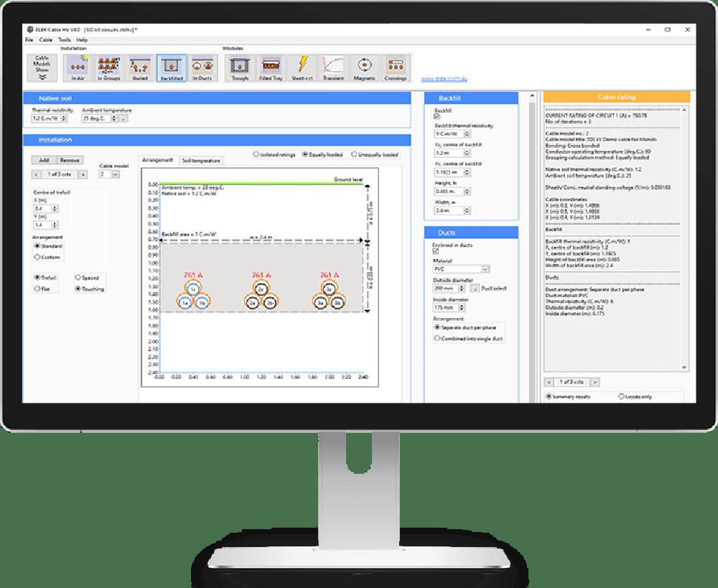Launch the Short-cct module icon
Viewport: 718px width, 588px height.
[302, 67]
